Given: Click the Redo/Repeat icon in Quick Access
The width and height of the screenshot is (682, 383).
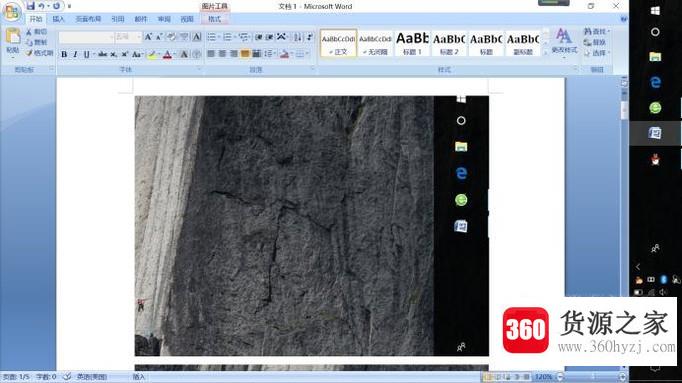Looking at the screenshot, I should point(57,6).
